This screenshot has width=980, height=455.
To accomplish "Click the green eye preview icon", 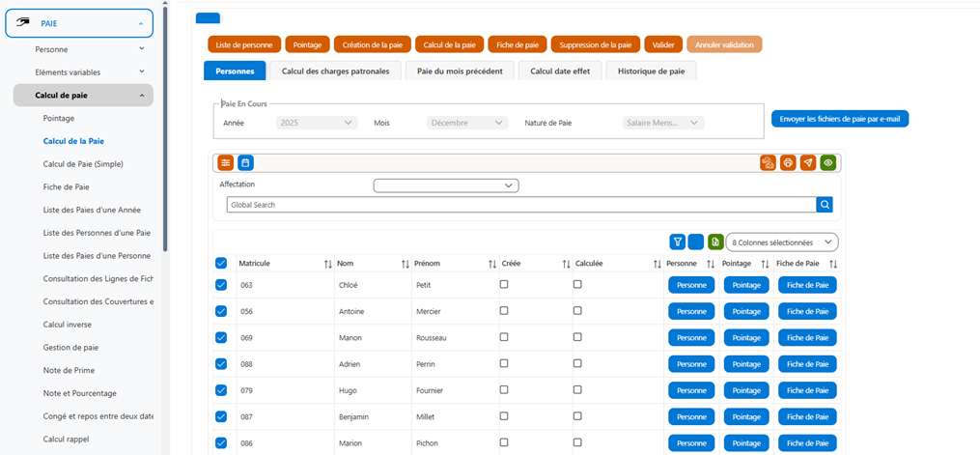I will click(828, 162).
